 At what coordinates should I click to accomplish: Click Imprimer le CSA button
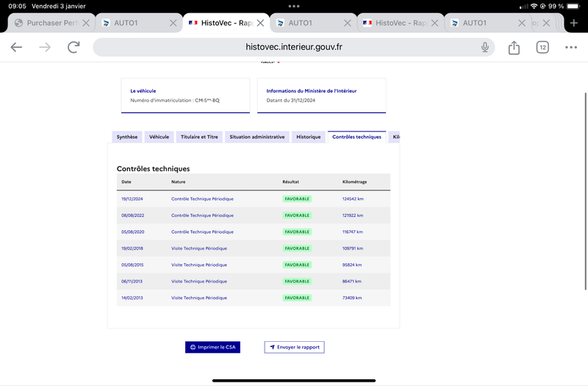(212, 347)
